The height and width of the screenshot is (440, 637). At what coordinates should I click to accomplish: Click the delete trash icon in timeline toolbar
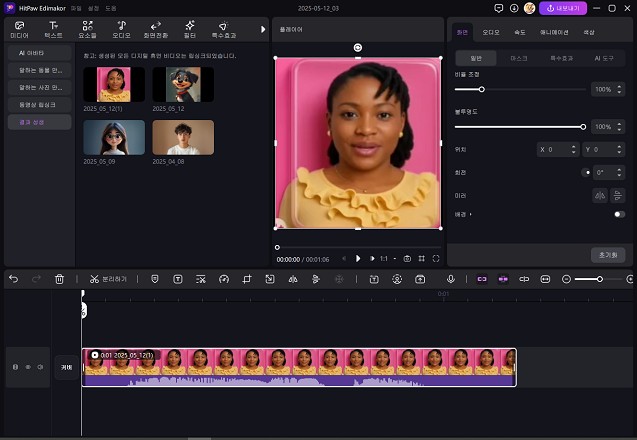coord(59,279)
